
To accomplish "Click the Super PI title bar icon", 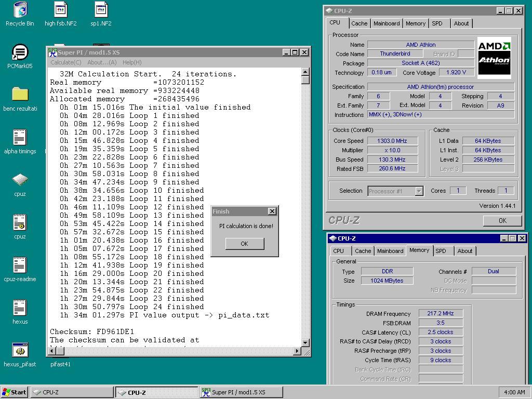I will pyautogui.click(x=52, y=52).
